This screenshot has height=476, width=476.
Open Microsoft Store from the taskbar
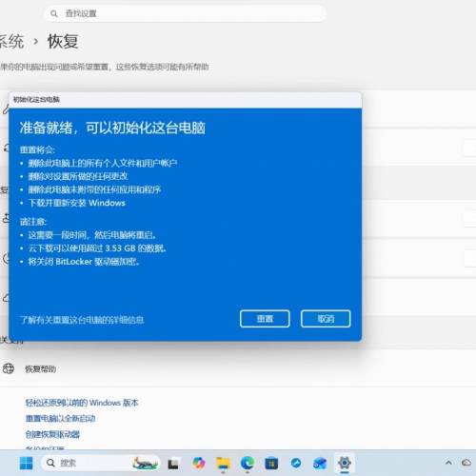pyautogui.click(x=271, y=464)
